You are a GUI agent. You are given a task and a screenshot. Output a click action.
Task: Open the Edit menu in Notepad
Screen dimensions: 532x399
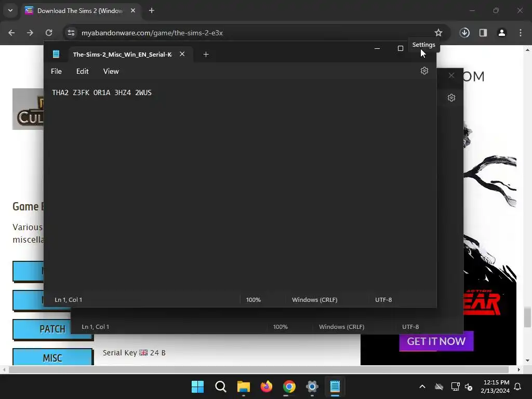click(x=83, y=71)
